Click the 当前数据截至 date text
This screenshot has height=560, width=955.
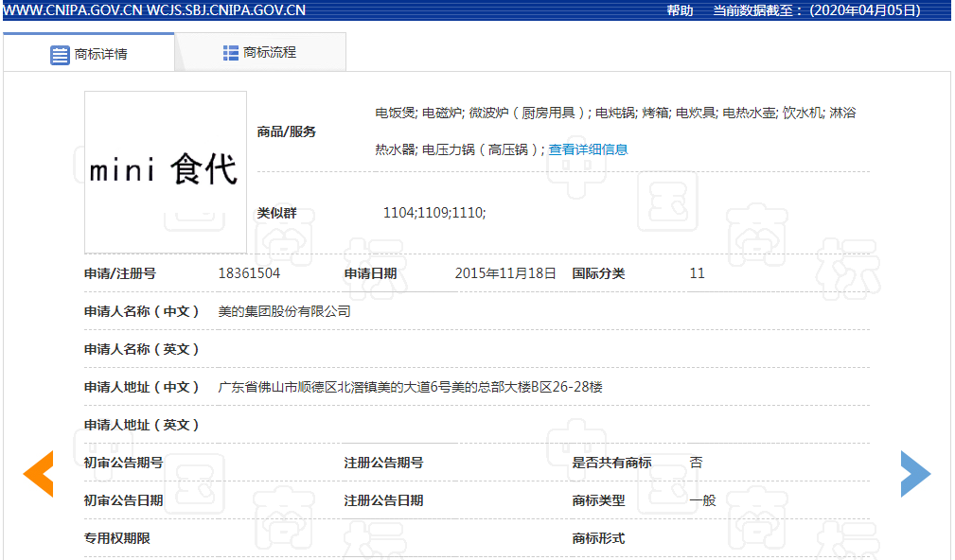tap(817, 10)
